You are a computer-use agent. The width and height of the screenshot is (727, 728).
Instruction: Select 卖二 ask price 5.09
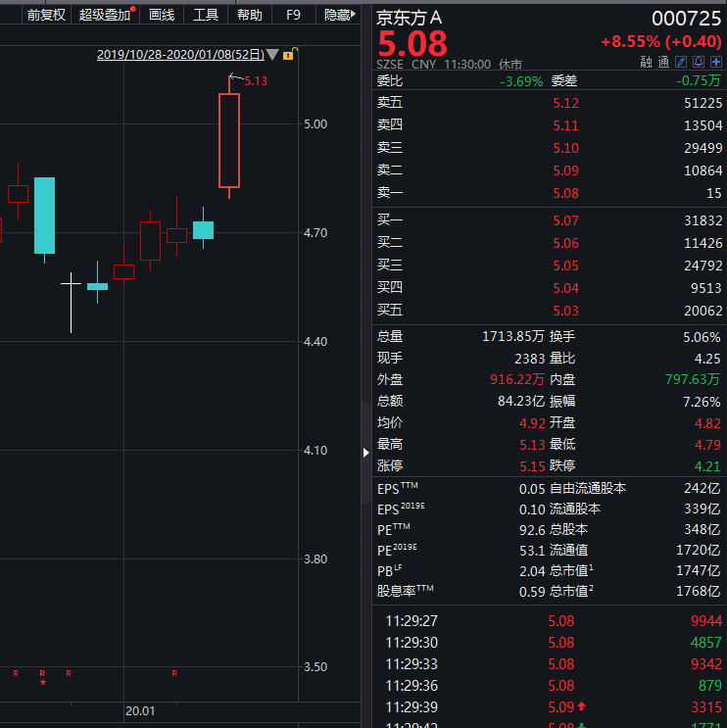click(x=565, y=170)
